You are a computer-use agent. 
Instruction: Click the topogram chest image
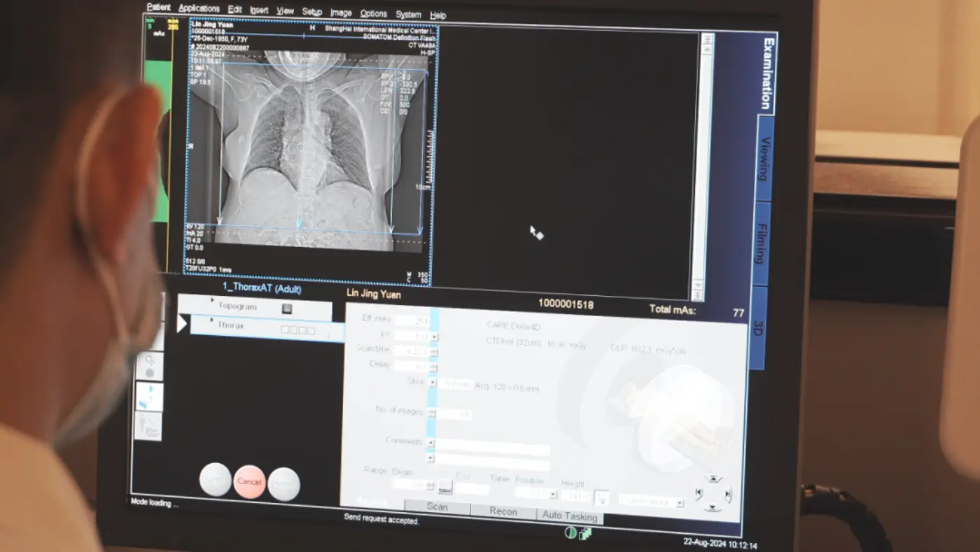[x=308, y=149]
